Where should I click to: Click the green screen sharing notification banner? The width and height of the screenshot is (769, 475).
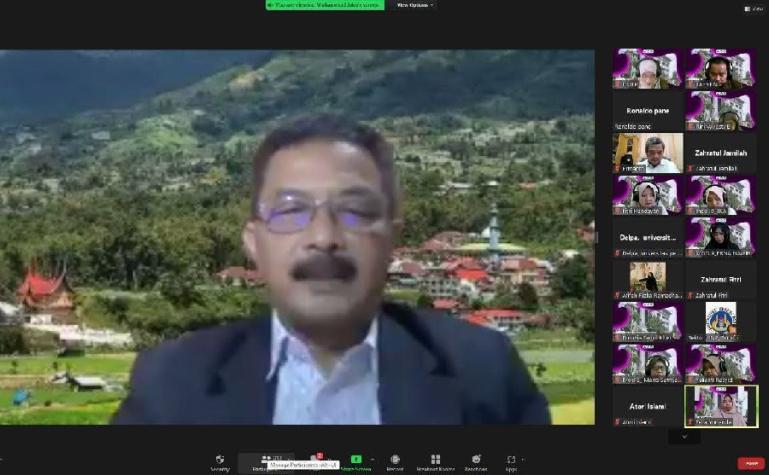tap(324, 5)
